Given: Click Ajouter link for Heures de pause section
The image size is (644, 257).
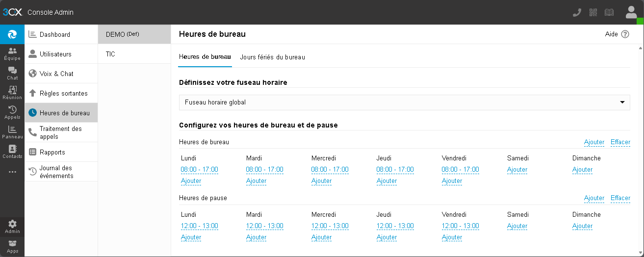Looking at the screenshot, I should (x=594, y=198).
